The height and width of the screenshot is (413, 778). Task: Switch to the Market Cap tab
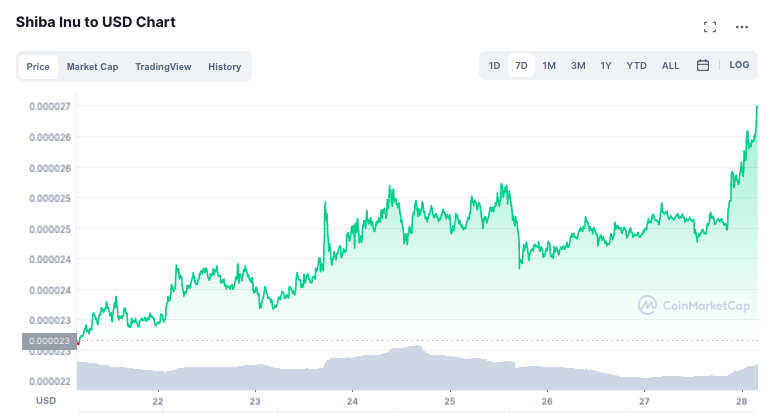coord(92,67)
